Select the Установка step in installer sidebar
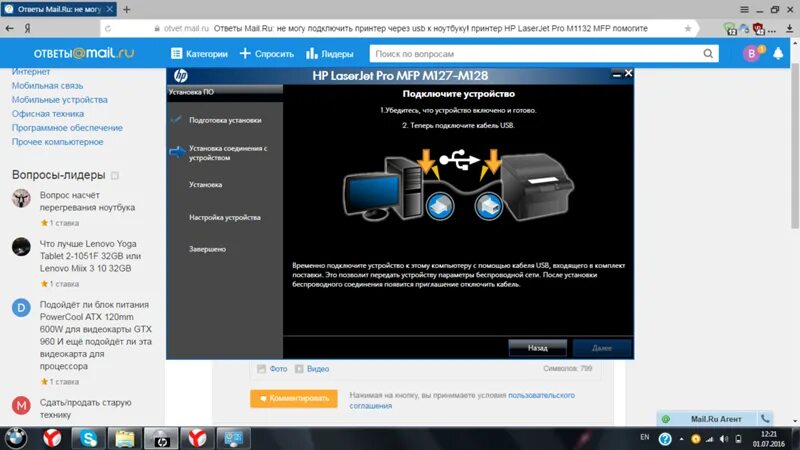Viewport: 800px width, 450px height. tap(206, 185)
